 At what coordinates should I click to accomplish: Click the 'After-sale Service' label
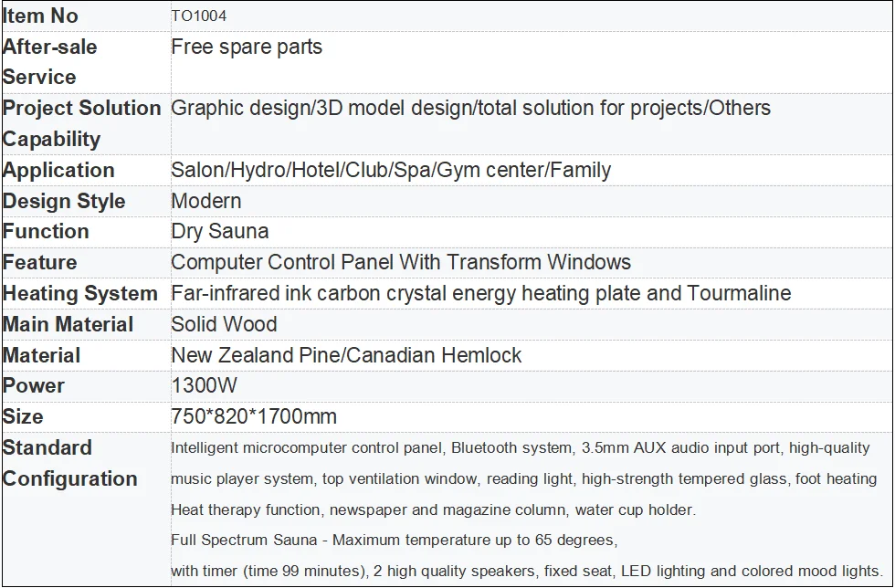click(50, 61)
